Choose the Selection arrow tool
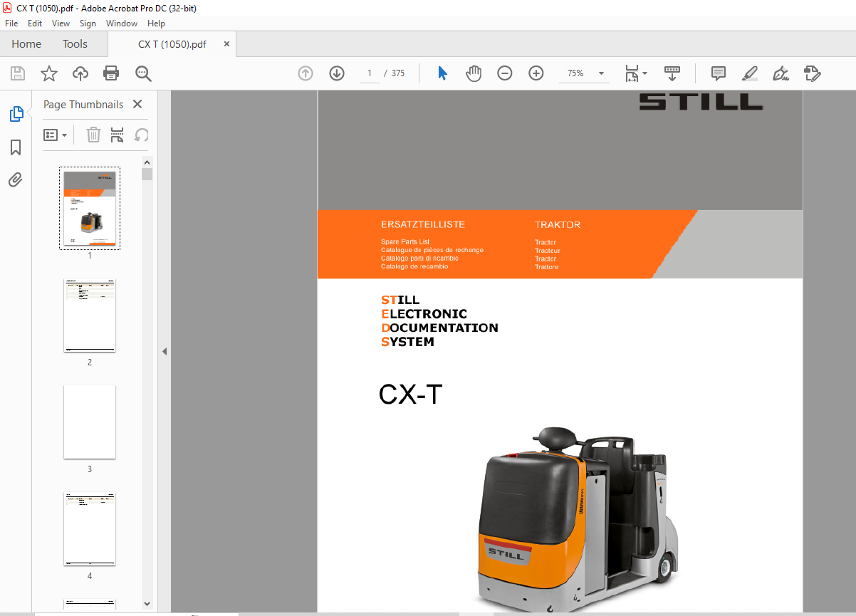The image size is (856, 616). point(442,73)
